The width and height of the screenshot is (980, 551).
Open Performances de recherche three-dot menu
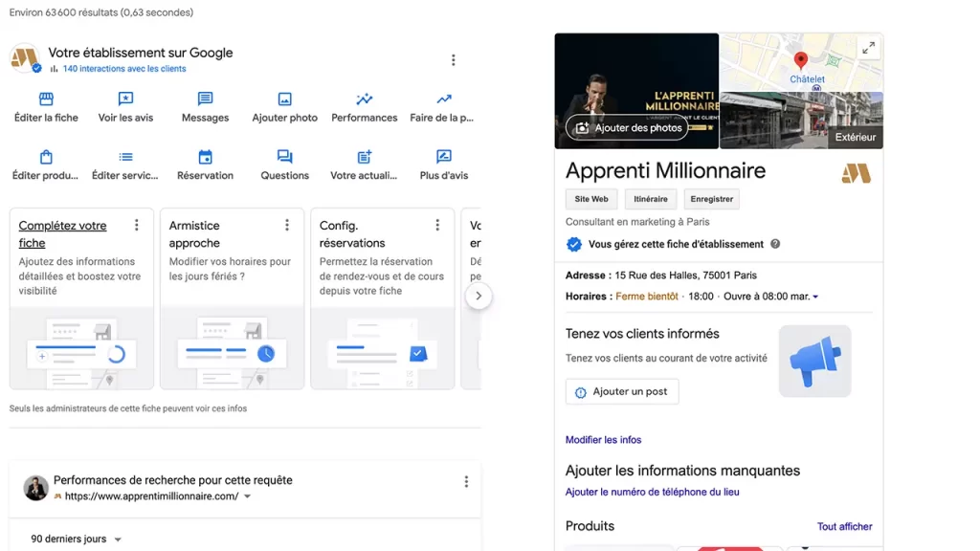tap(466, 482)
